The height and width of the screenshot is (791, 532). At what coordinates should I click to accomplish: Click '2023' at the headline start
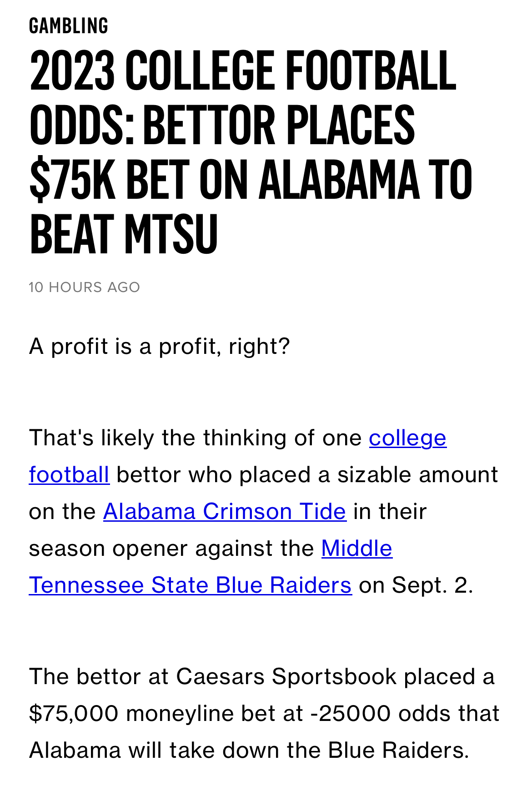[72, 70]
